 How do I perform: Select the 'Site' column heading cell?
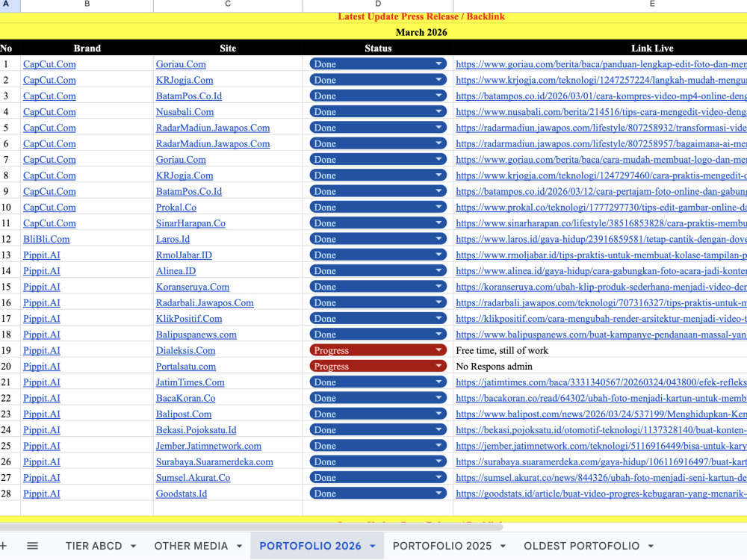pos(228,48)
